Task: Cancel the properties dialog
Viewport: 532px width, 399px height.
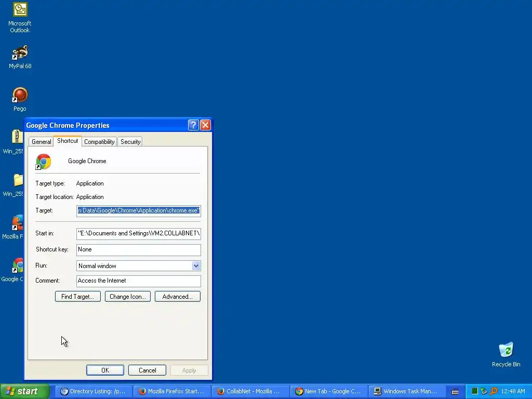Action: 147,370
